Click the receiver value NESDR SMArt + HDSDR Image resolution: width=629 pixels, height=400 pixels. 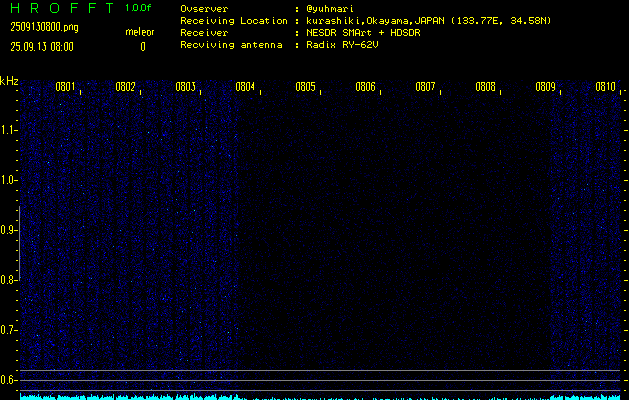(363, 33)
